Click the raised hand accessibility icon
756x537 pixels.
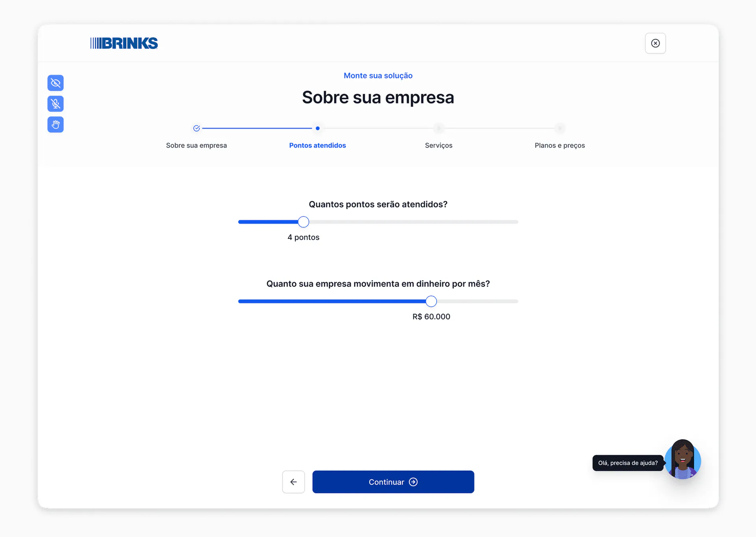coord(56,125)
